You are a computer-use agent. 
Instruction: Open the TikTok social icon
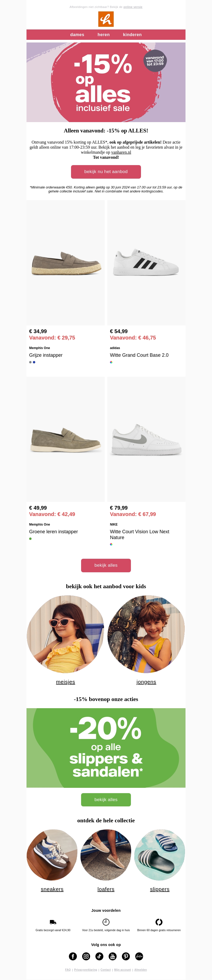click(100, 956)
